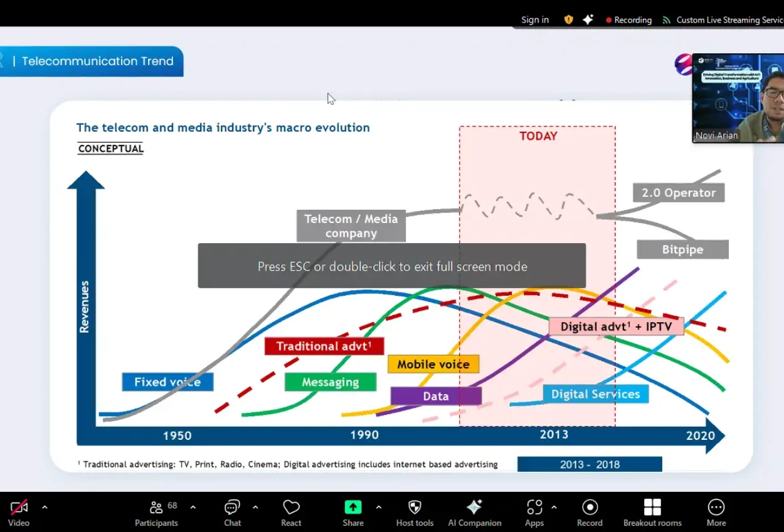Click the red Recording indicator

pyautogui.click(x=628, y=20)
